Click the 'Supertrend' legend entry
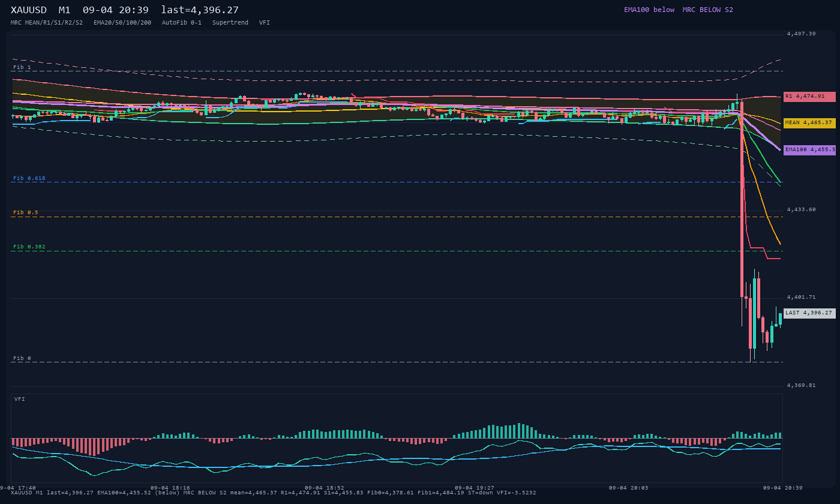The image size is (840, 504). [230, 23]
